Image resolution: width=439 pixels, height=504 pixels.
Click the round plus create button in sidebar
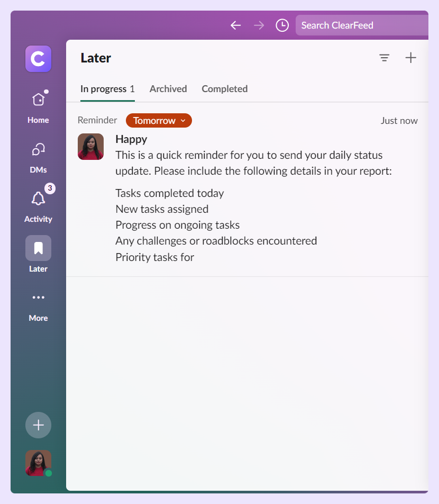[x=38, y=425]
